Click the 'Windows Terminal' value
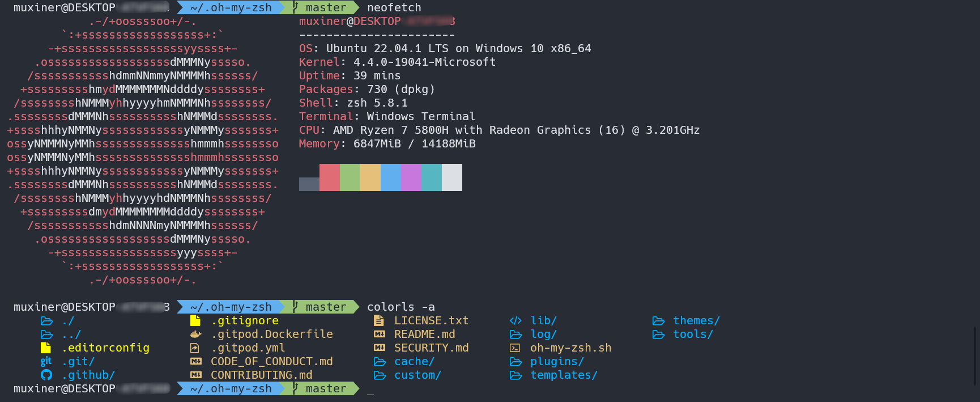Viewport: 980px width, 402px height. tap(421, 116)
